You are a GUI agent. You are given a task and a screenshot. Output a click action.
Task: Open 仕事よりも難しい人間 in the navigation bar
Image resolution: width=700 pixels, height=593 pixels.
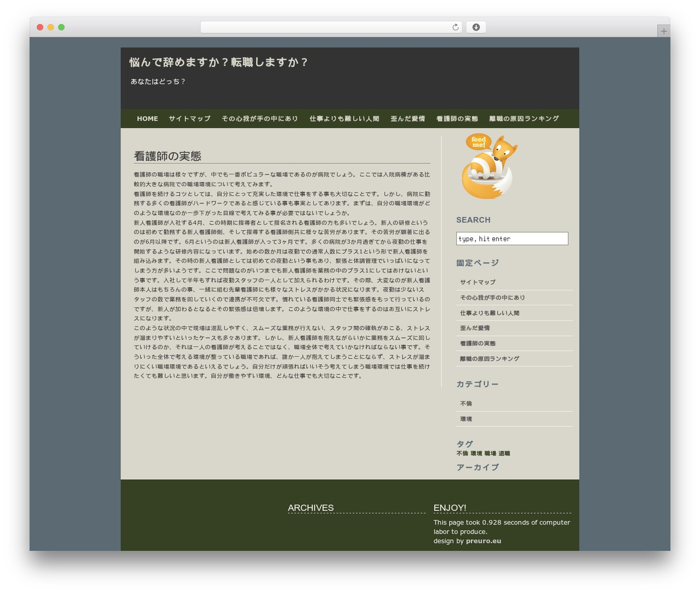coord(345,119)
